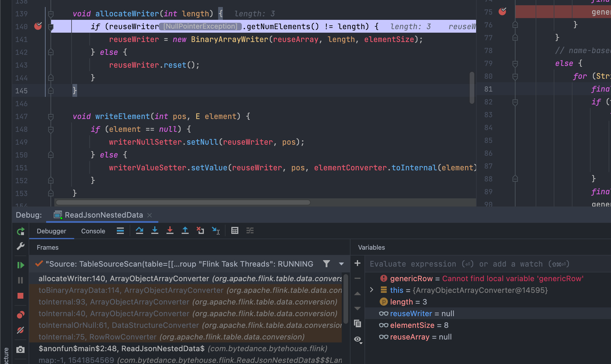Click the Force Step Into red arrow
The image size is (611, 364).
[170, 231]
